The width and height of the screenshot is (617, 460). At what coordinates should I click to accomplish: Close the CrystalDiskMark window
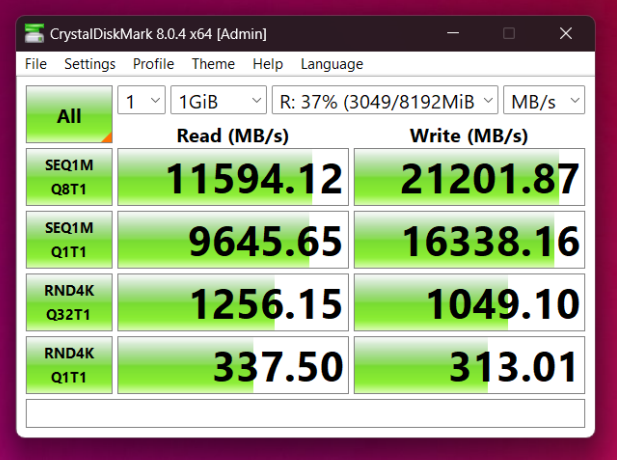click(566, 33)
